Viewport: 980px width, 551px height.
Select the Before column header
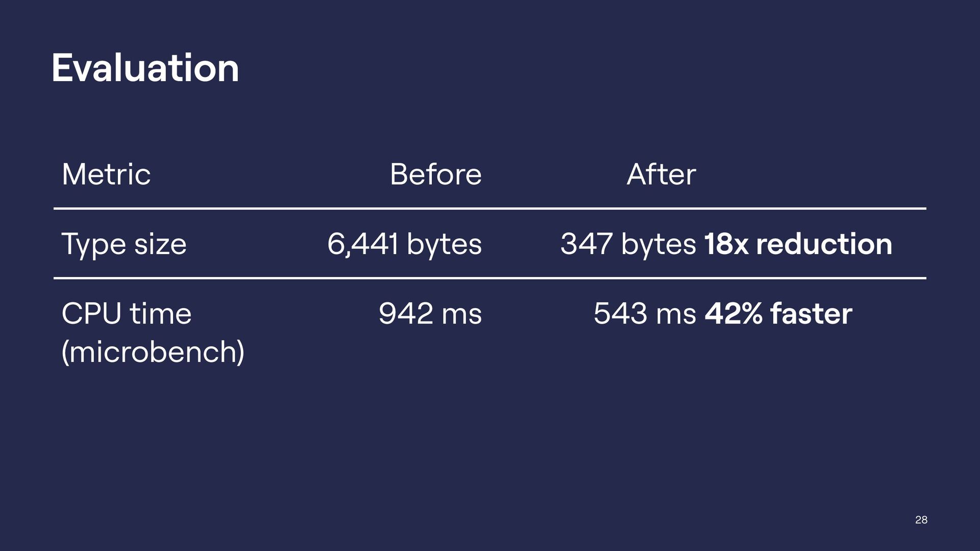(x=435, y=174)
